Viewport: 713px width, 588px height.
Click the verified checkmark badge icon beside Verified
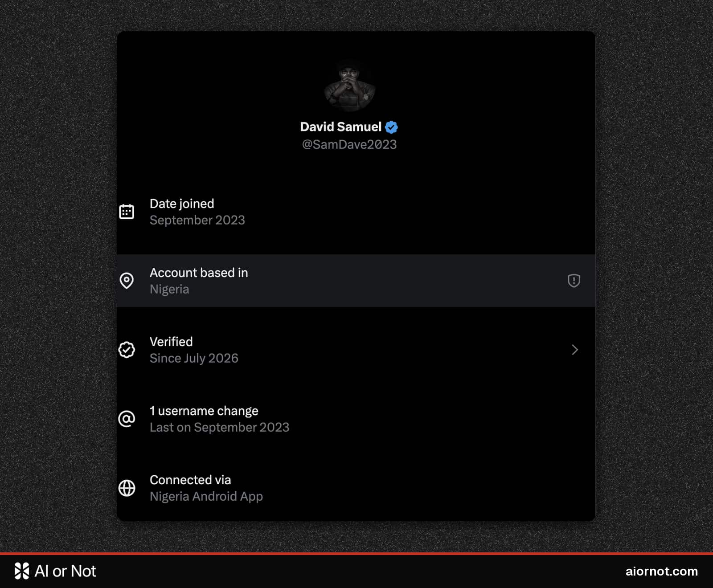click(127, 350)
